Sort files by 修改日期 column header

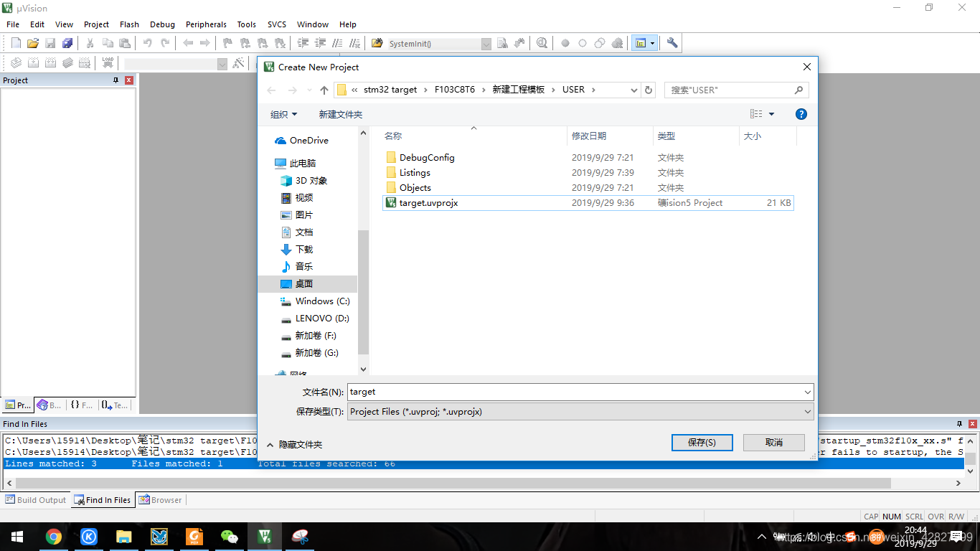tap(610, 136)
